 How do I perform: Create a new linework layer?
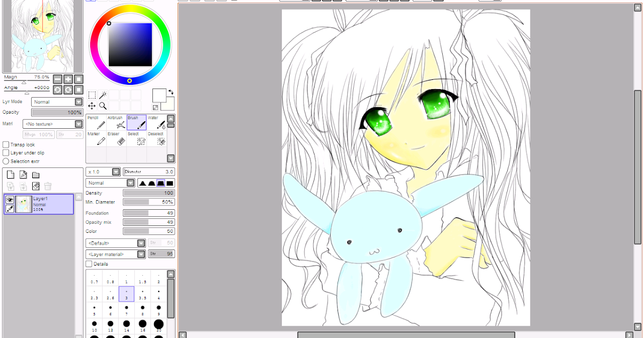pos(23,174)
